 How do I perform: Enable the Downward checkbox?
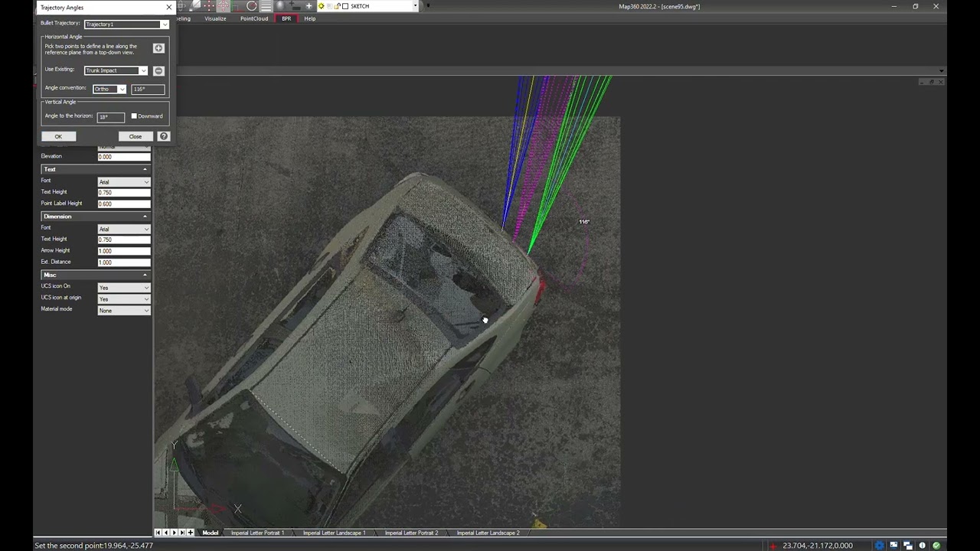pos(134,116)
